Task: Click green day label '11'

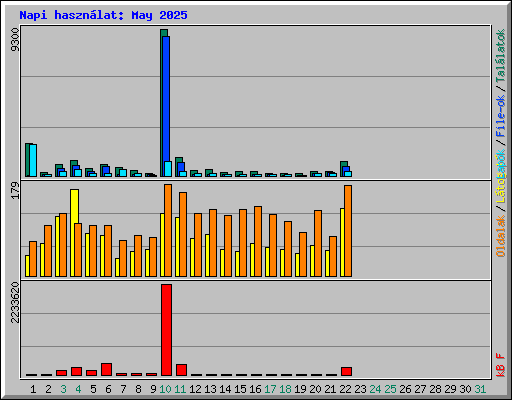Action: tap(181, 389)
